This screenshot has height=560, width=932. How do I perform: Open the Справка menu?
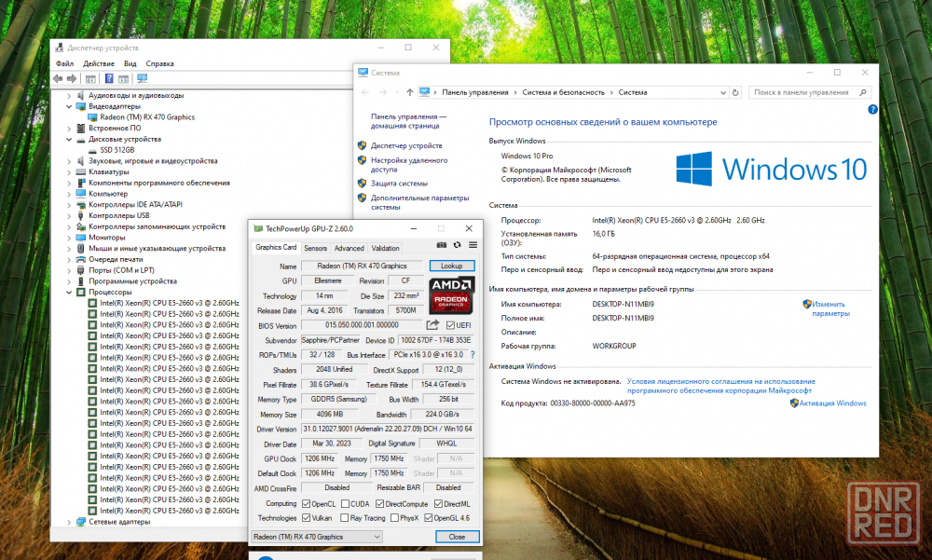[x=160, y=63]
